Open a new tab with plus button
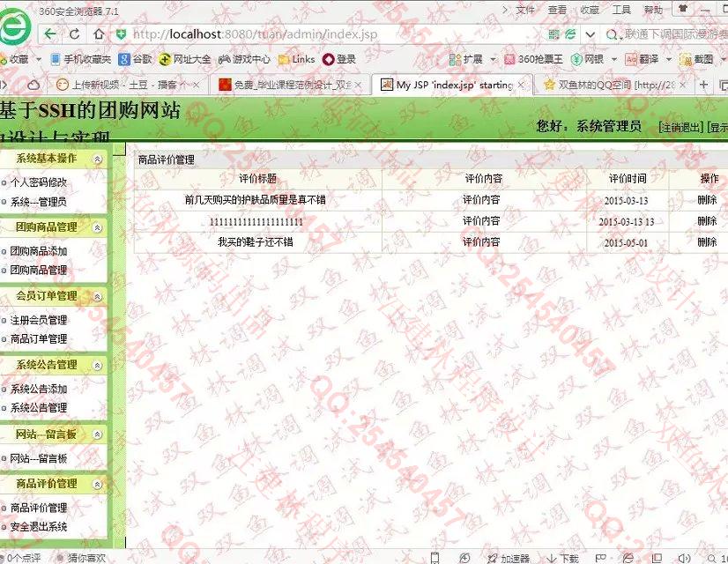Screen dimensions: 728x564 (x=704, y=85)
